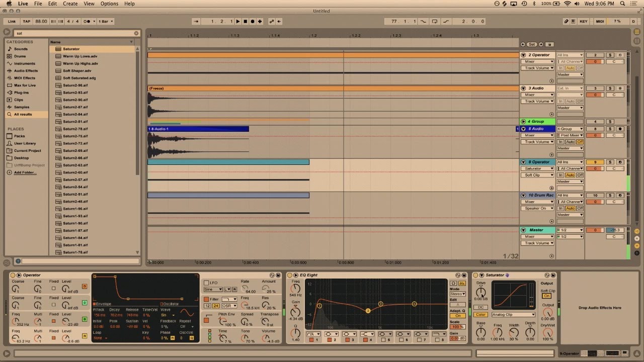Click the Lock Envelopes padlock icon

click(549, 44)
